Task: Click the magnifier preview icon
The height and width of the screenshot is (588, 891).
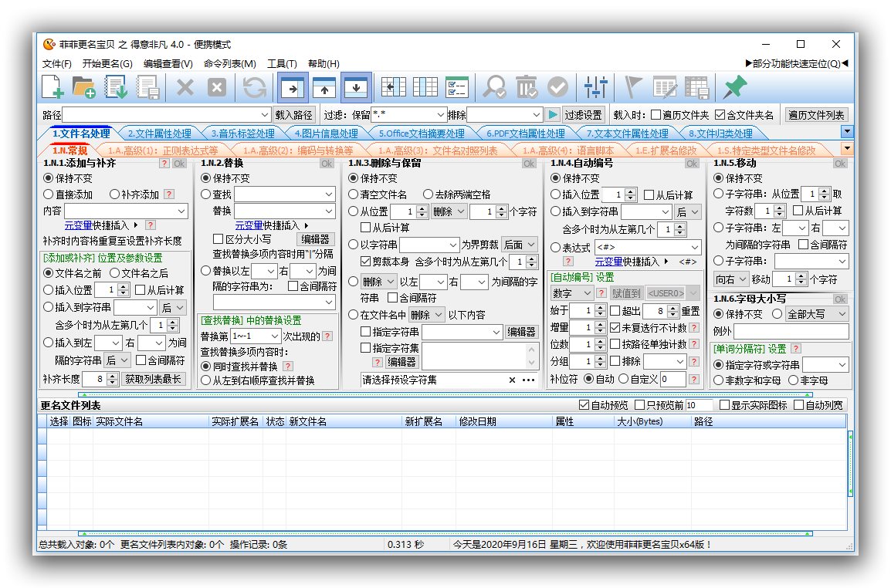Action: (494, 87)
